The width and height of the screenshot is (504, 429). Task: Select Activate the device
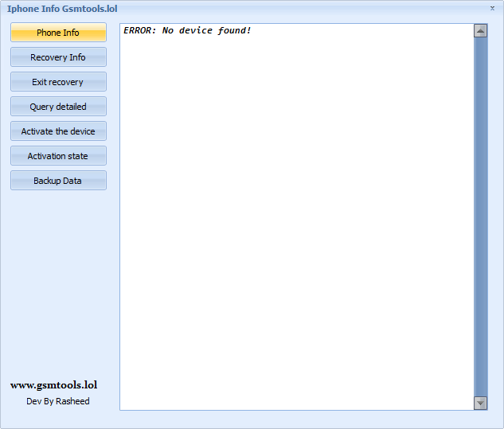point(58,131)
